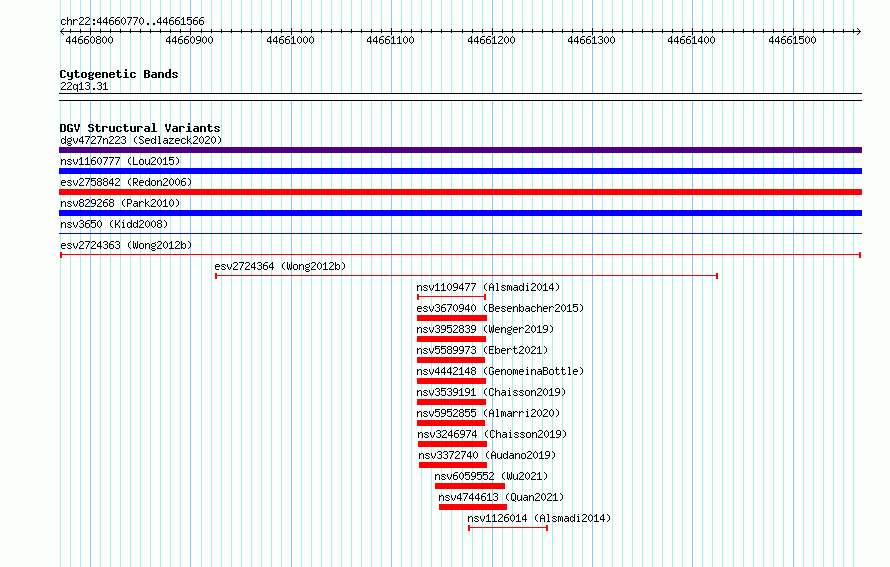Select the blue nsv829268 variant bar

pos(460,213)
